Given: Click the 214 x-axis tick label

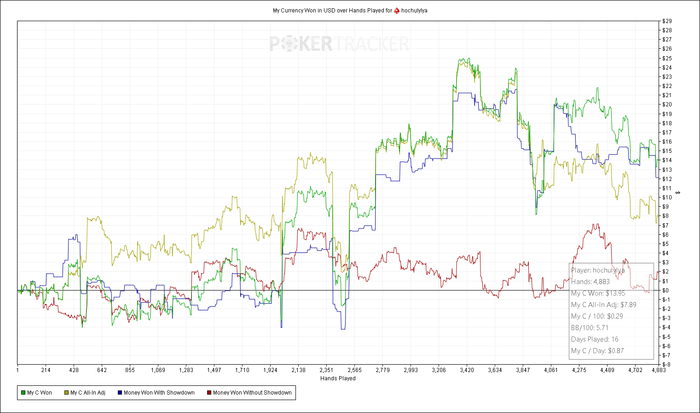Looking at the screenshot, I should tap(46, 370).
